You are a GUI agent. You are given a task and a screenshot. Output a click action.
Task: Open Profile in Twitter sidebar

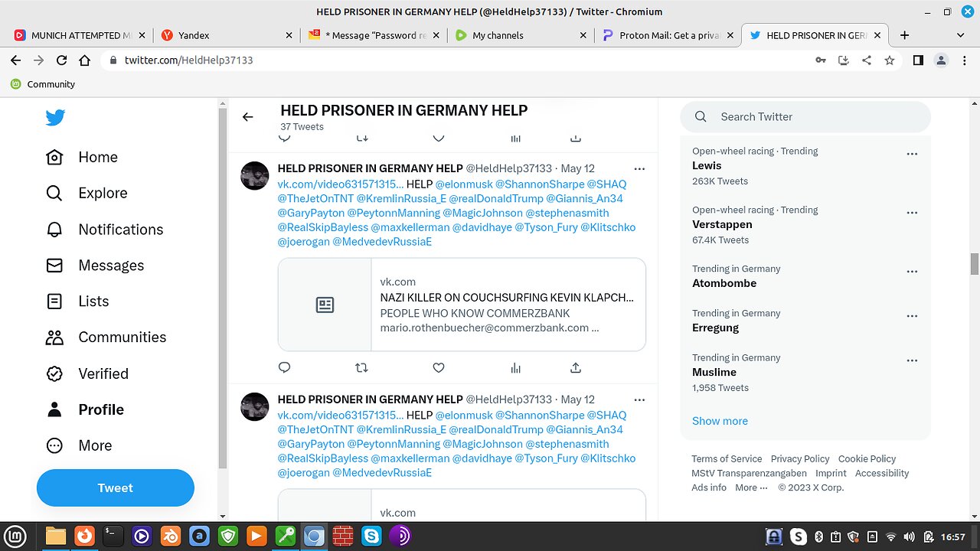click(x=84, y=409)
